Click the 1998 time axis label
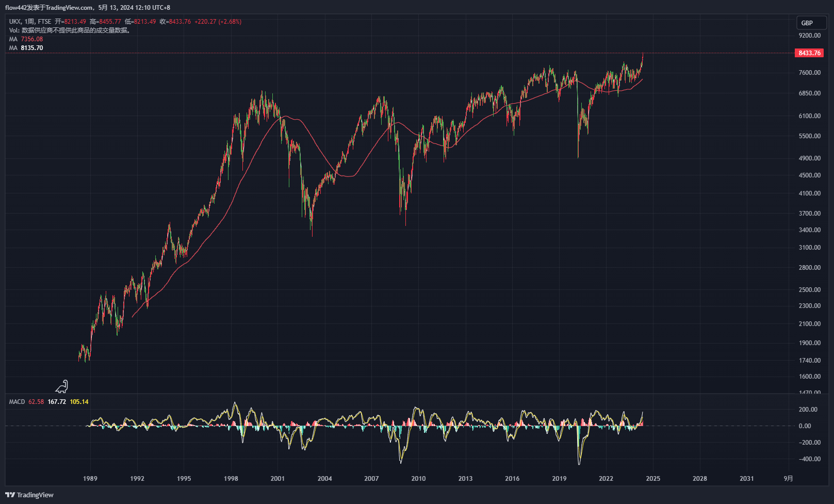 coord(231,479)
